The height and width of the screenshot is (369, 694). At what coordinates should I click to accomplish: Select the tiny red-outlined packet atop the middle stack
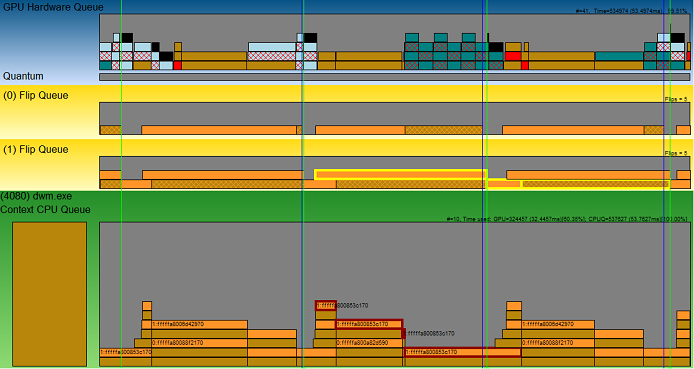pyautogui.click(x=326, y=305)
